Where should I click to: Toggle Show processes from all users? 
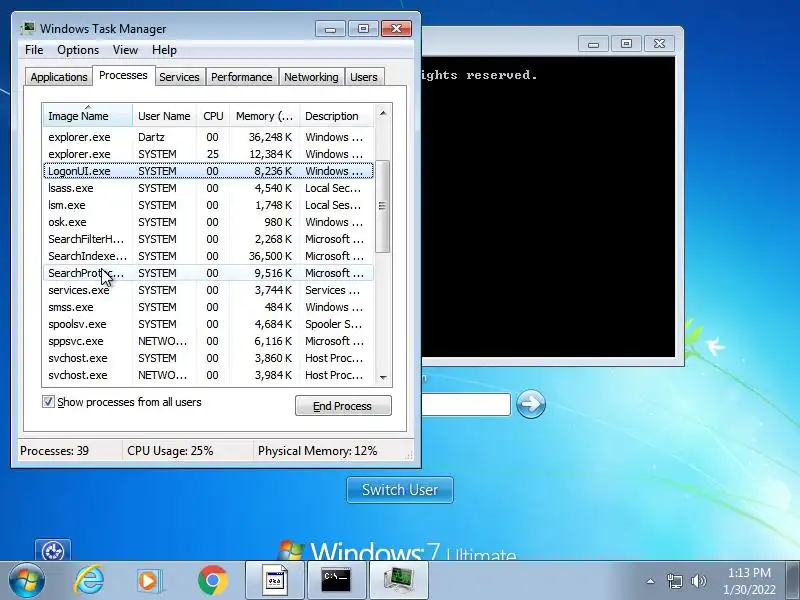[48, 402]
